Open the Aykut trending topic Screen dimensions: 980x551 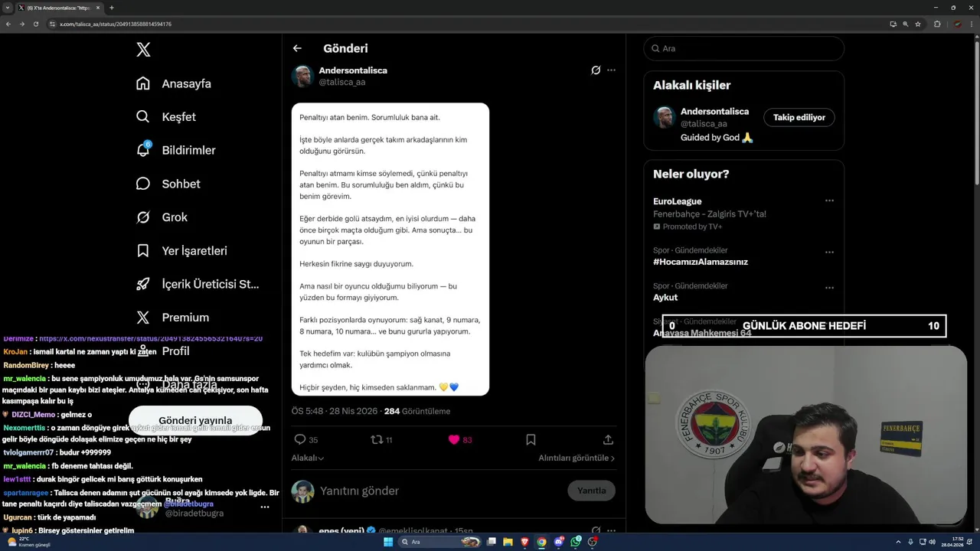click(665, 297)
